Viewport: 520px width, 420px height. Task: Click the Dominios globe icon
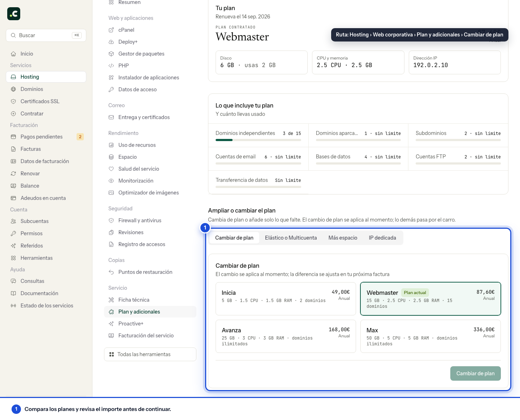point(13,89)
